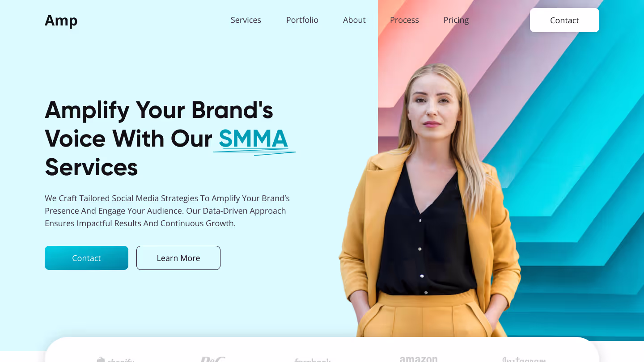644x362 pixels.
Task: Click the Learn More outlined button
Action: point(178,258)
